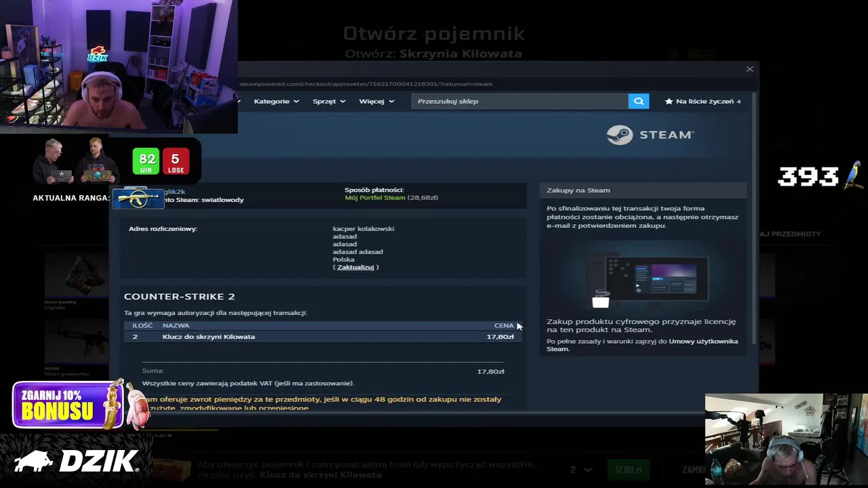Expand the key quantity dropdown in CS2 window

pyautogui.click(x=582, y=470)
